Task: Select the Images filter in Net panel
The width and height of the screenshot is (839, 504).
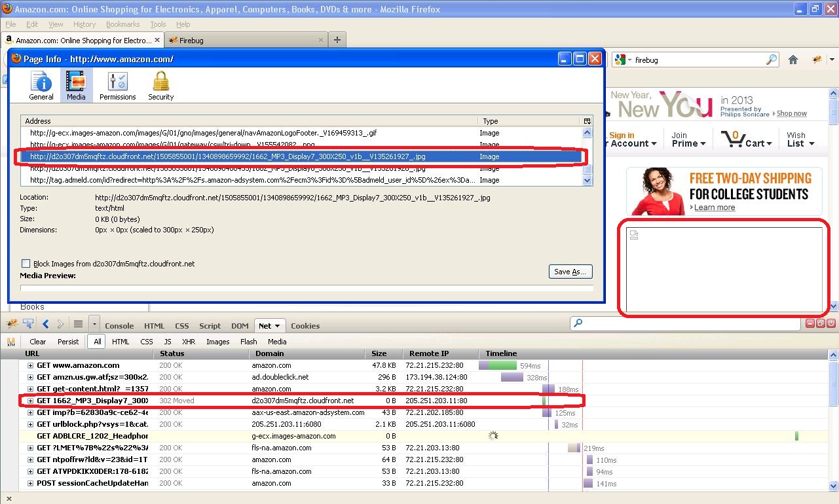Action: pos(217,342)
